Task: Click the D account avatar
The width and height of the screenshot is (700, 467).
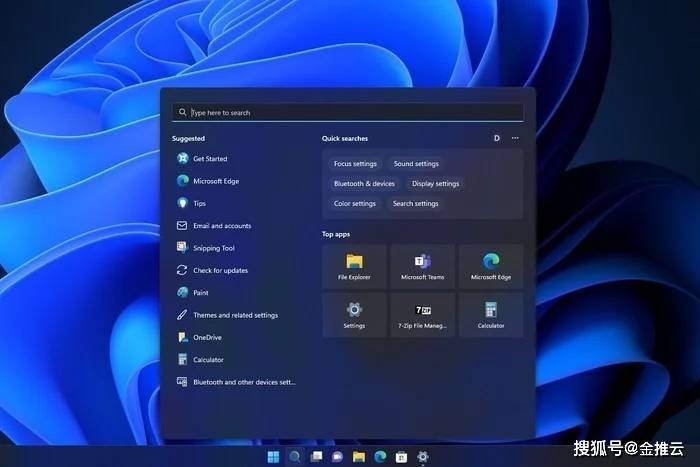Action: pos(497,138)
